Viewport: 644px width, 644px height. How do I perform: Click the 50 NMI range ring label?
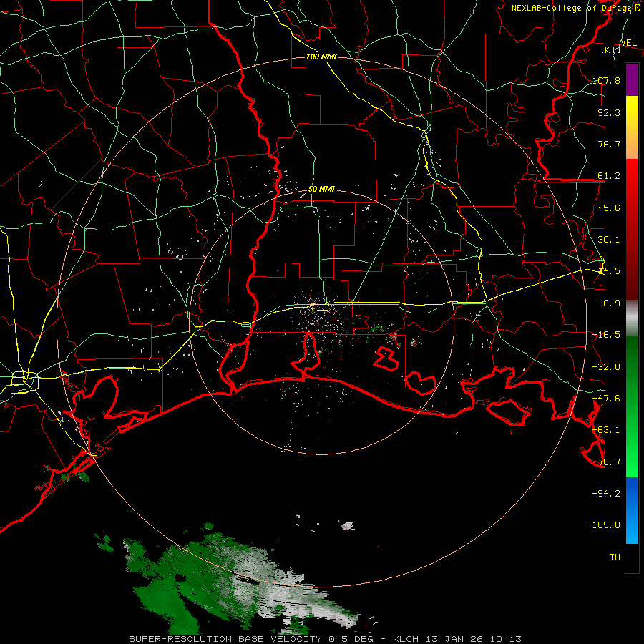coord(321,190)
